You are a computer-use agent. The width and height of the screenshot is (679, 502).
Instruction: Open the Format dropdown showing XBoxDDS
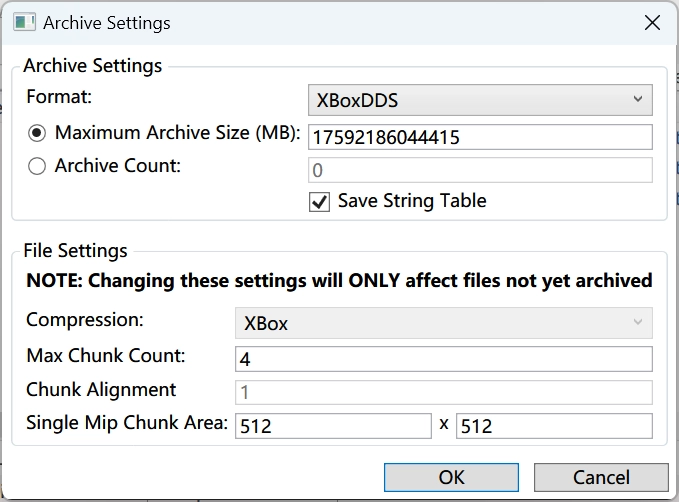pyautogui.click(x=480, y=100)
